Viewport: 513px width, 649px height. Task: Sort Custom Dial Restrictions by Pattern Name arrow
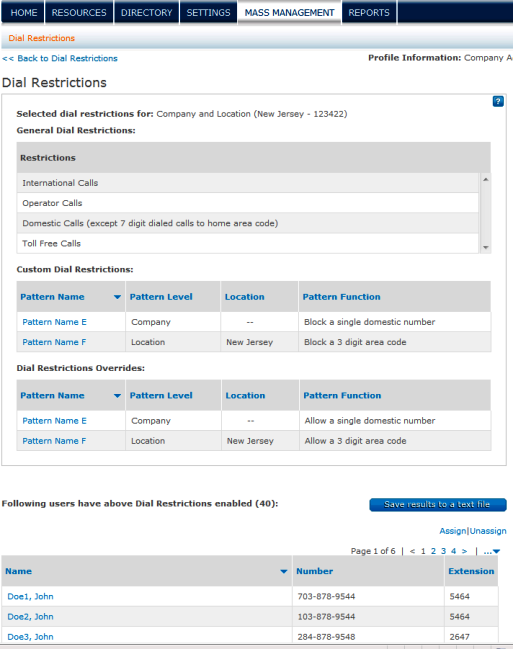[117, 297]
